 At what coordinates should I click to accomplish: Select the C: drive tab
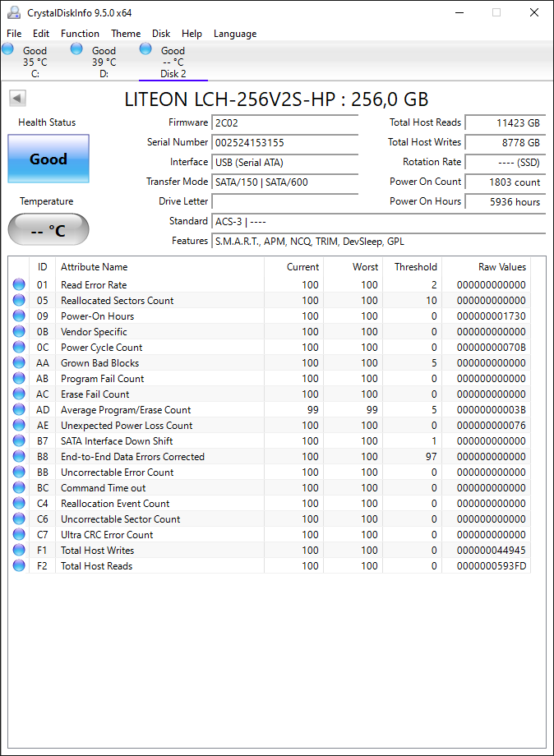[x=35, y=62]
